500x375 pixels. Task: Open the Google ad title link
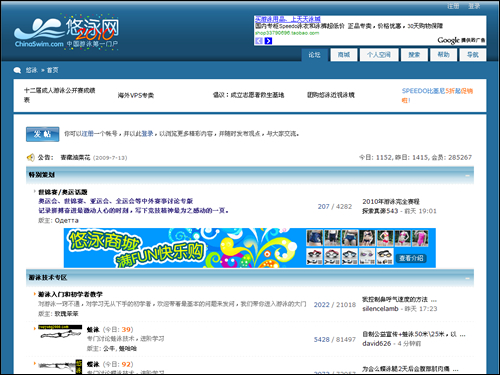pos(288,19)
